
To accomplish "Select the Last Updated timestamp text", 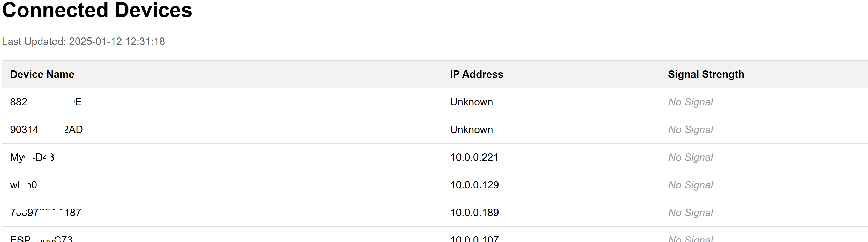I will click(83, 41).
